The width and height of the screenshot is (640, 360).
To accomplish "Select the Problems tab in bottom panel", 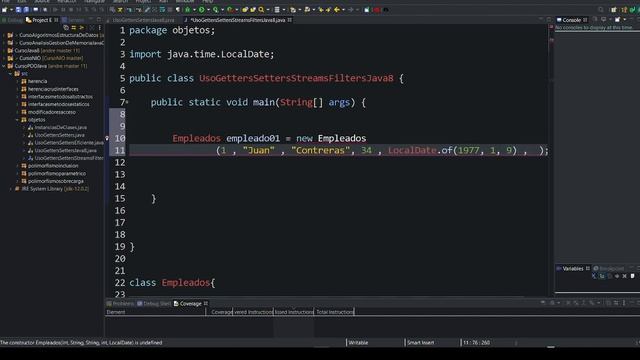I will [x=120, y=304].
